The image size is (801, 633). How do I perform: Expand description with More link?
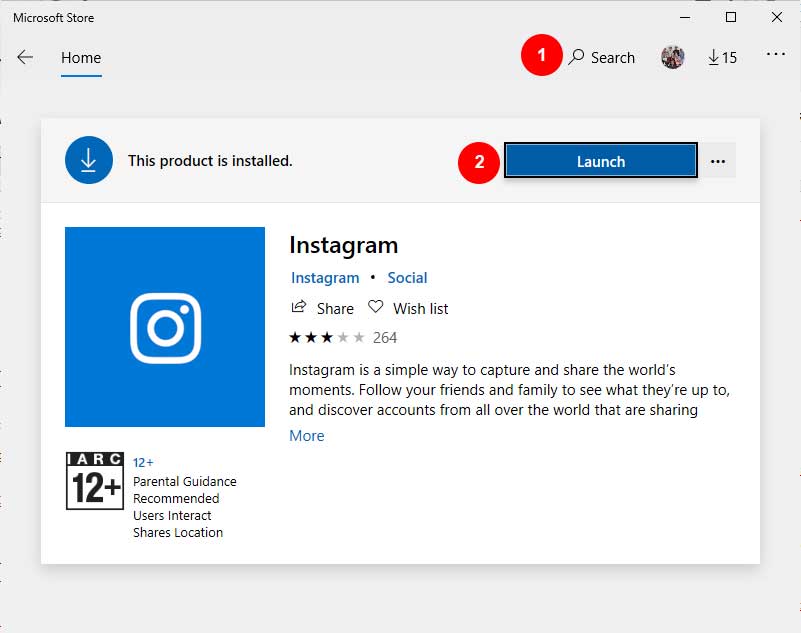tap(307, 436)
